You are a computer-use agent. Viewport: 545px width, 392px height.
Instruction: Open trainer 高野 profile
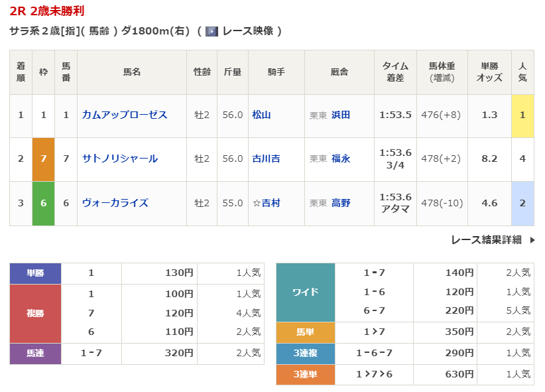341,203
